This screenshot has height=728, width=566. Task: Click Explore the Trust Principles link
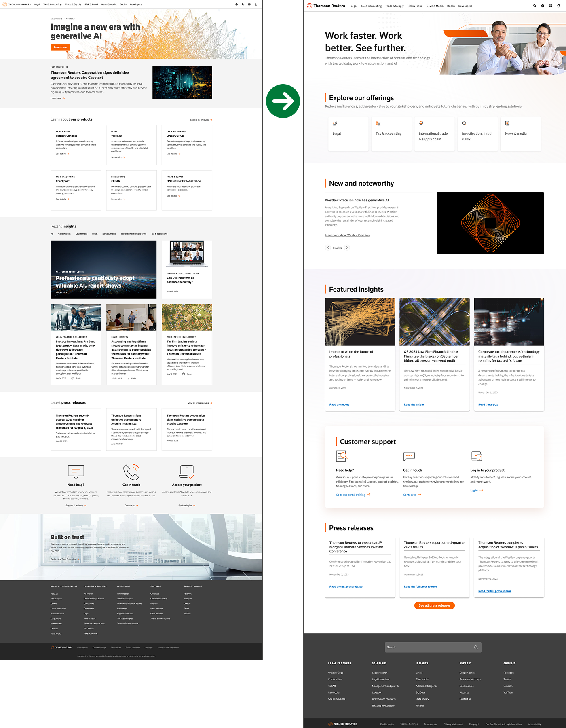point(65,559)
